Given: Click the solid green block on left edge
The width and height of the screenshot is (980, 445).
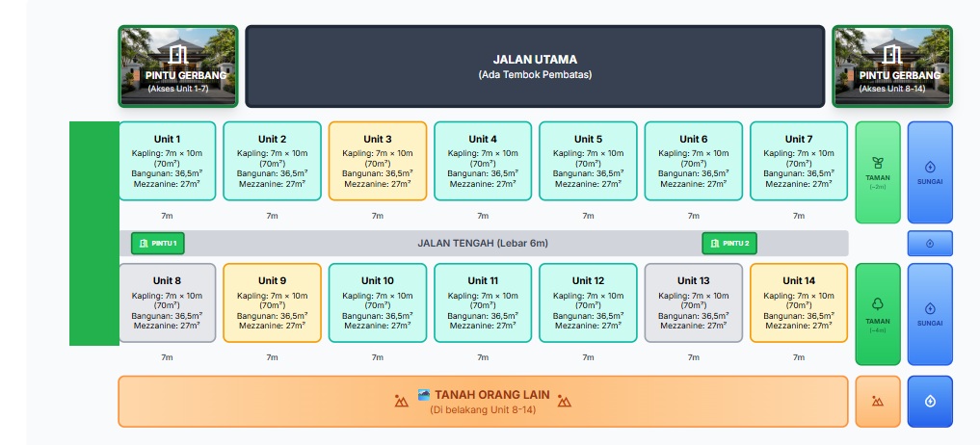Looking at the screenshot, I should tap(93, 233).
